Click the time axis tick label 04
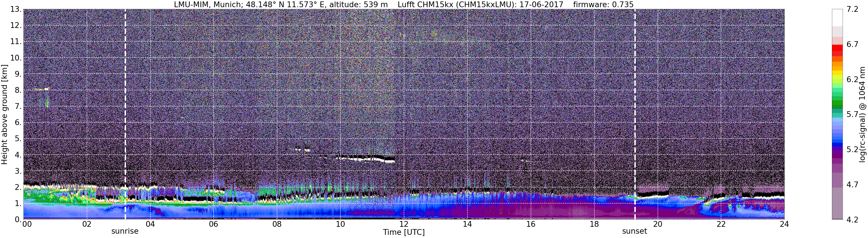The height and width of the screenshot is (238, 868). point(150,224)
